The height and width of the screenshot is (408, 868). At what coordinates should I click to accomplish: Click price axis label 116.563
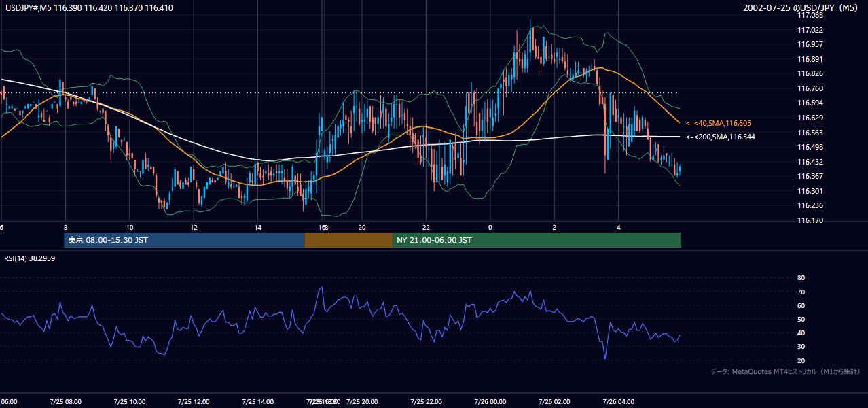tap(810, 133)
